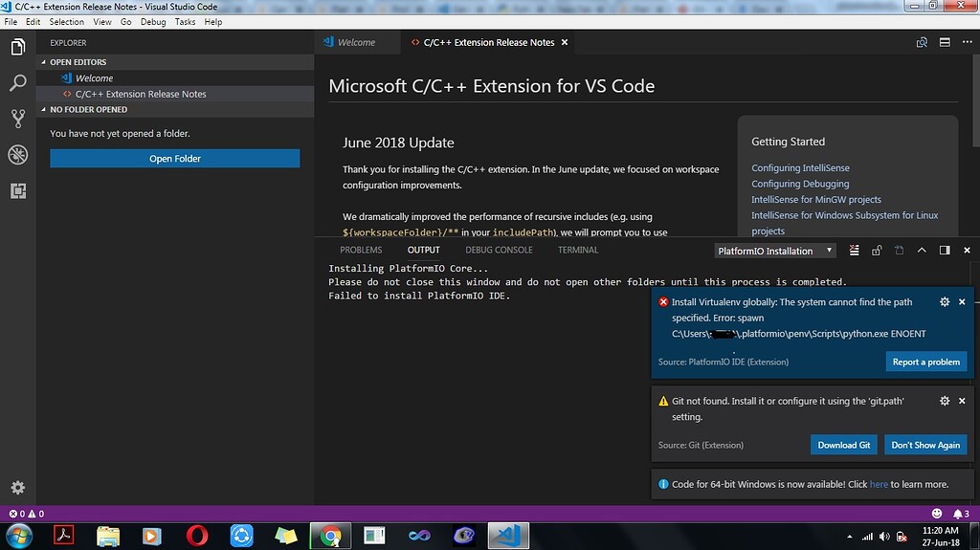Open Opera browser from the taskbar
Image resolution: width=980 pixels, height=550 pixels.
(197, 536)
